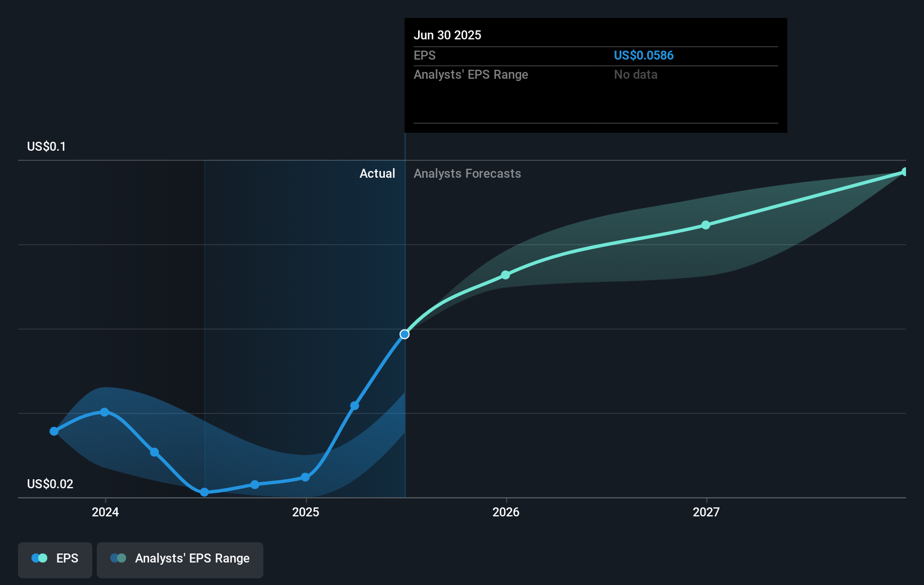Image resolution: width=924 pixels, height=585 pixels.
Task: Click the 'No data' analysts range value
Action: coord(635,74)
